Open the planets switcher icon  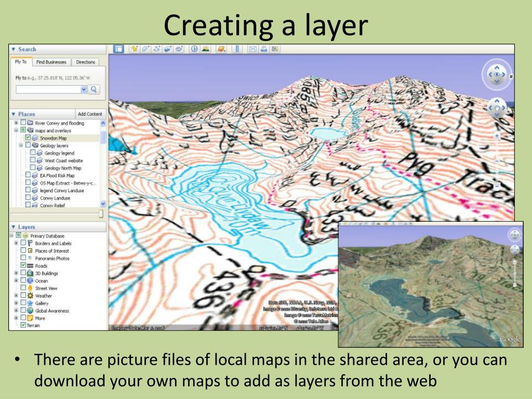pyautogui.click(x=221, y=49)
